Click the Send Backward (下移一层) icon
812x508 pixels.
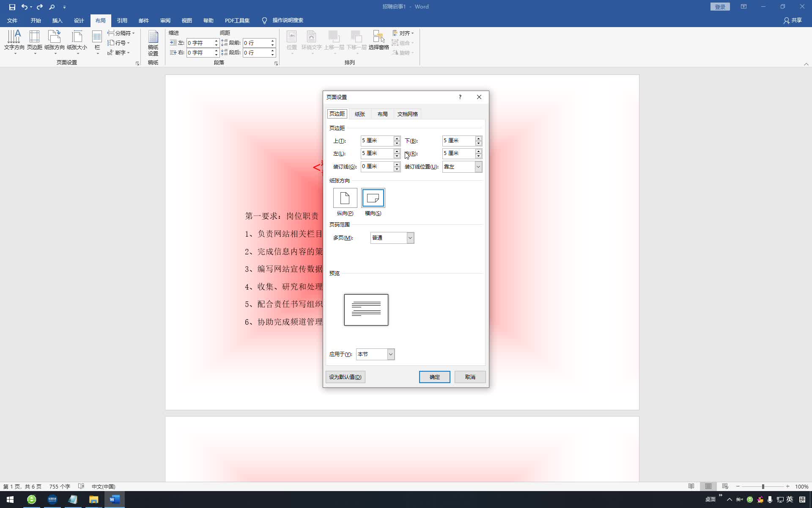(357, 41)
